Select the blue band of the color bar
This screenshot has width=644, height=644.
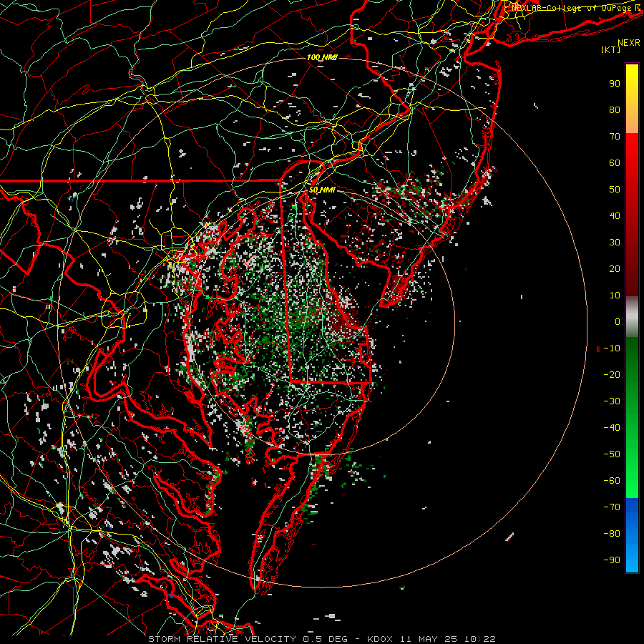coord(632,535)
